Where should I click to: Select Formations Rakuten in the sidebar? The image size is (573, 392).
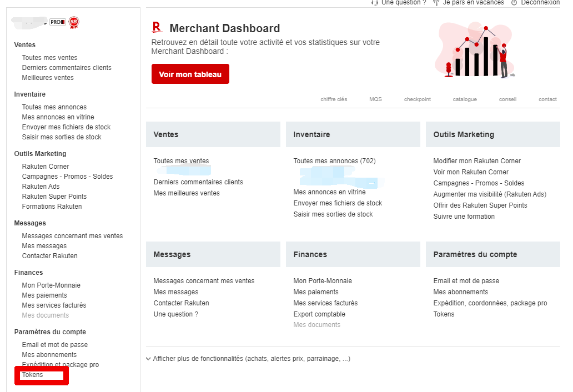tap(52, 207)
